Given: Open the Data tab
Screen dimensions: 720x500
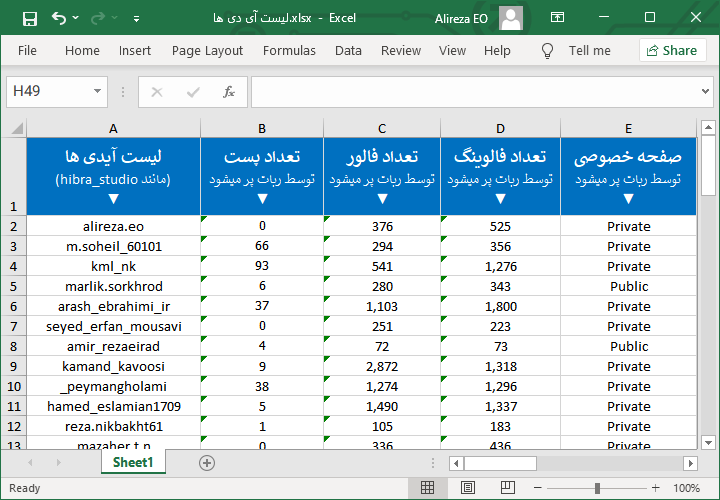Looking at the screenshot, I should 348,51.
